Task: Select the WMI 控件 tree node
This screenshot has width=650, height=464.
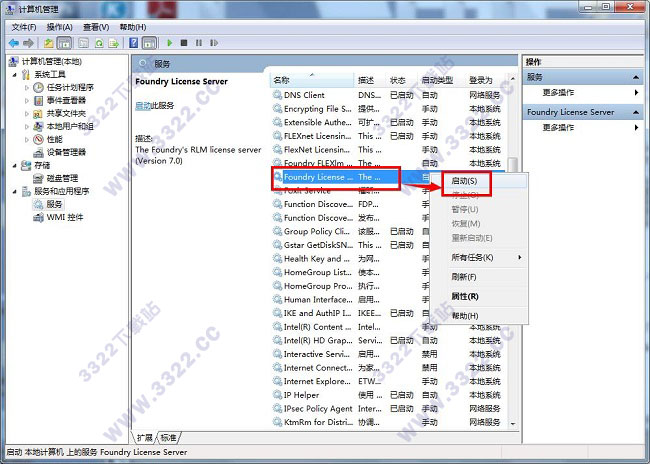Action: (65, 217)
